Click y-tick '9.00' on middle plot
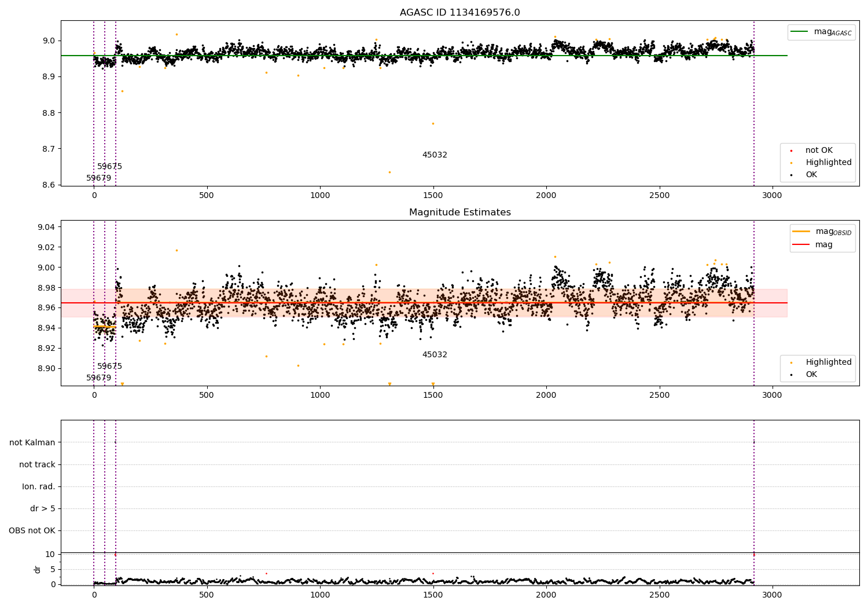This screenshot has height=608, width=868. 47,268
